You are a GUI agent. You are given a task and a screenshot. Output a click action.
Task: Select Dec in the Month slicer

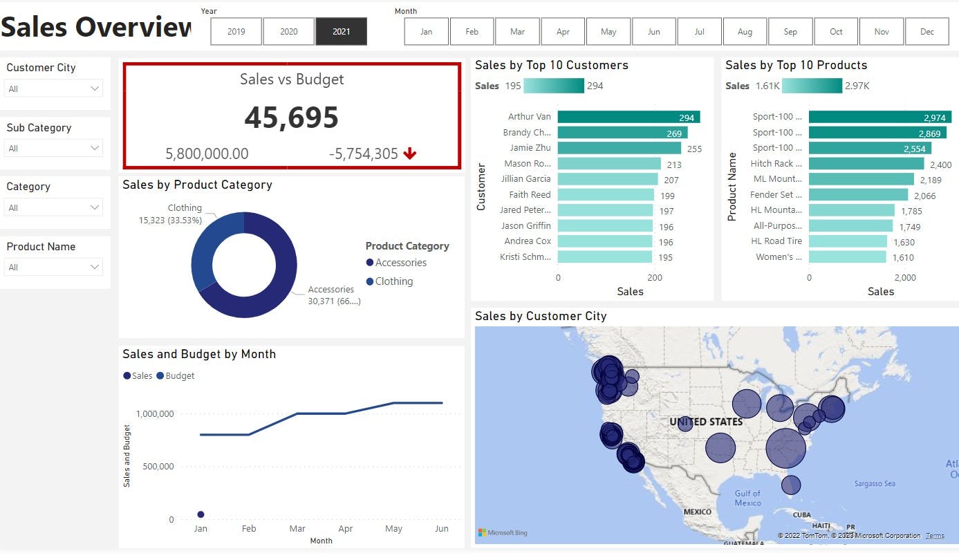click(927, 31)
